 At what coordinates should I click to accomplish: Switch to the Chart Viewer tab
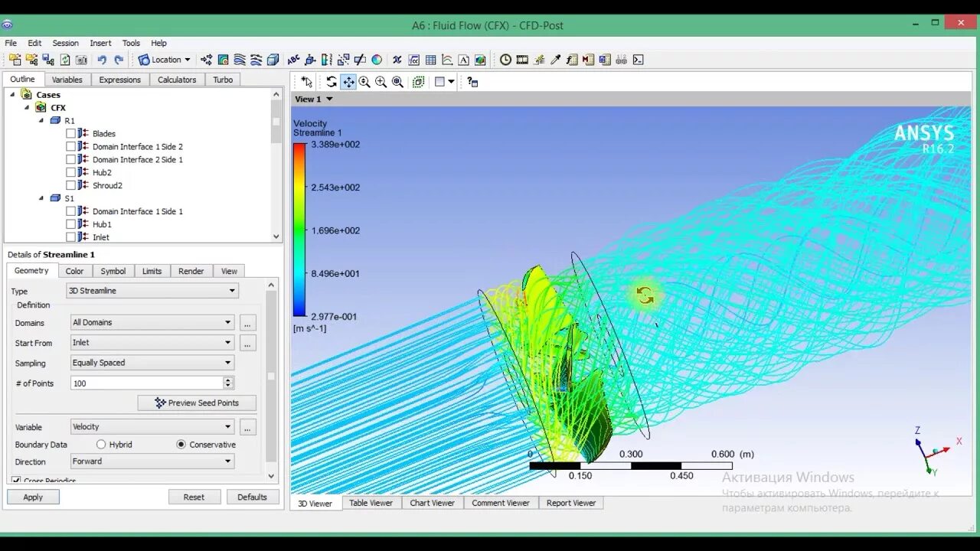(432, 503)
